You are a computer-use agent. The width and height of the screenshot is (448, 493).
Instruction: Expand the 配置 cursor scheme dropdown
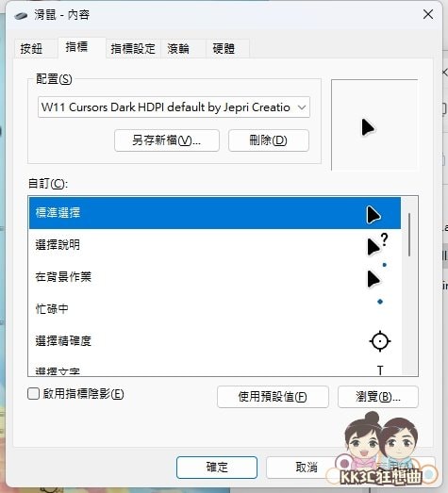174,107
